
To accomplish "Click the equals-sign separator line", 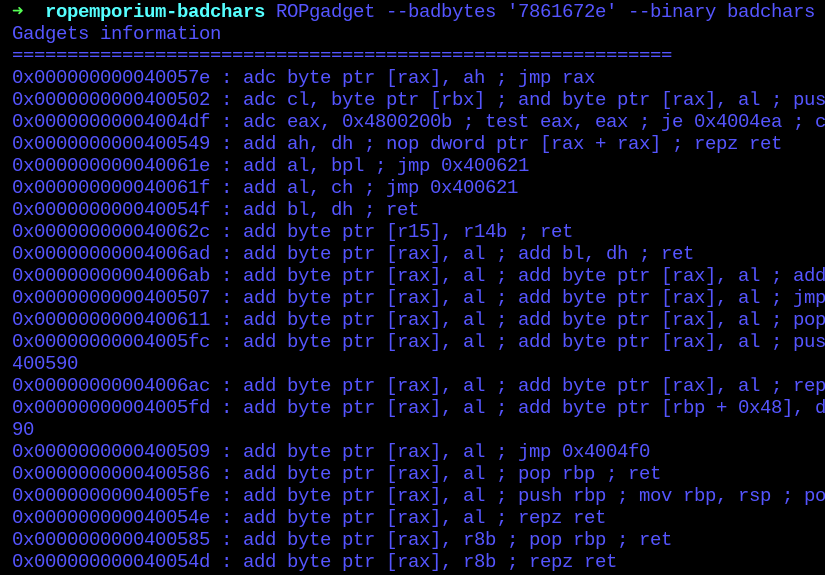I will coord(342,55).
